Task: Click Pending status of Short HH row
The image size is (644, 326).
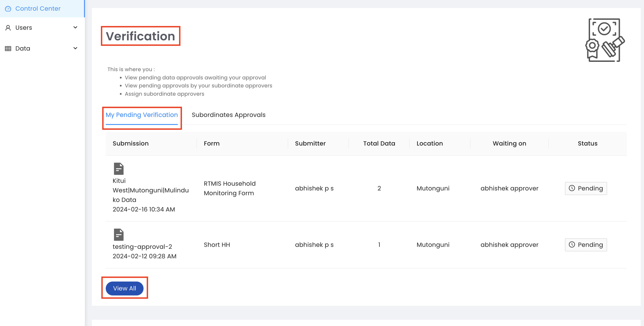Action: pos(586,245)
